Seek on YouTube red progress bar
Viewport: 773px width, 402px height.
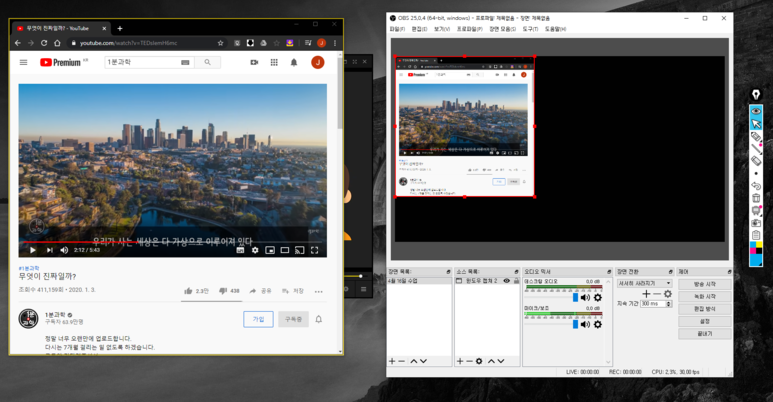point(173,242)
